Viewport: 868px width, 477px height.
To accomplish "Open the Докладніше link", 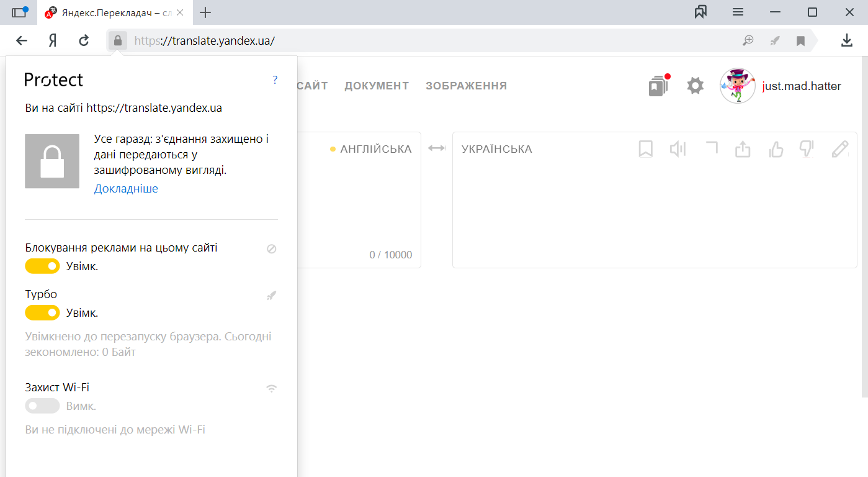I will (126, 189).
